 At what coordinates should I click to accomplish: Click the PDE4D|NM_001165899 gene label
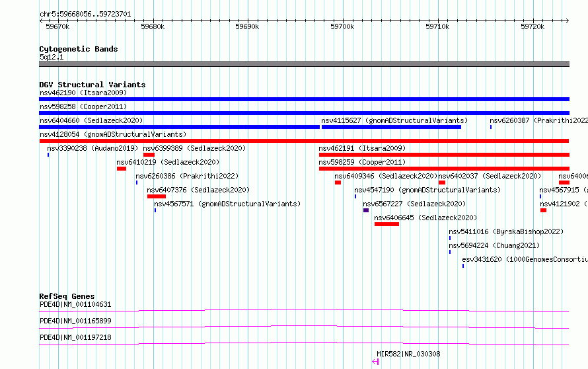[75, 321]
